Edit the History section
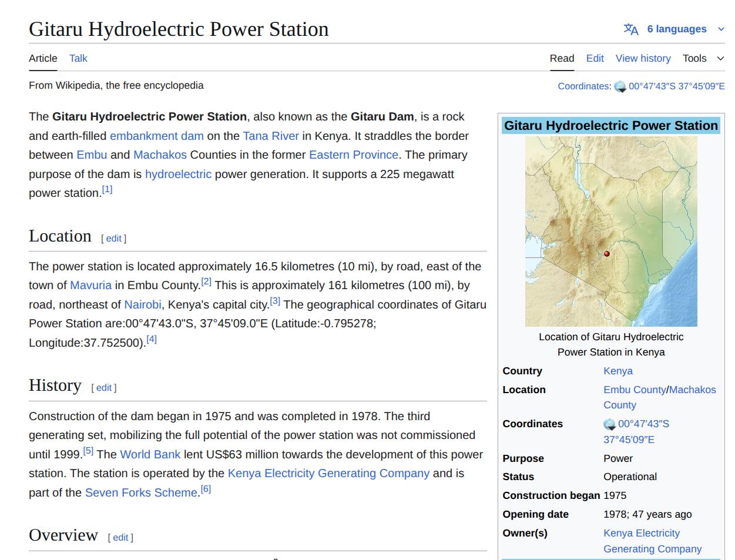 (104, 388)
